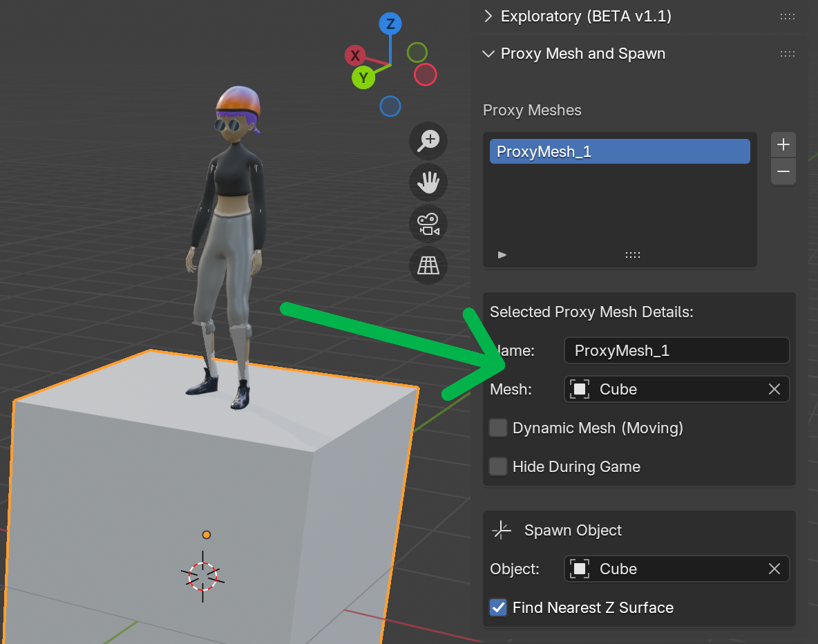This screenshot has width=818, height=644.
Task: Click the pan hand viewport icon
Action: click(x=428, y=182)
